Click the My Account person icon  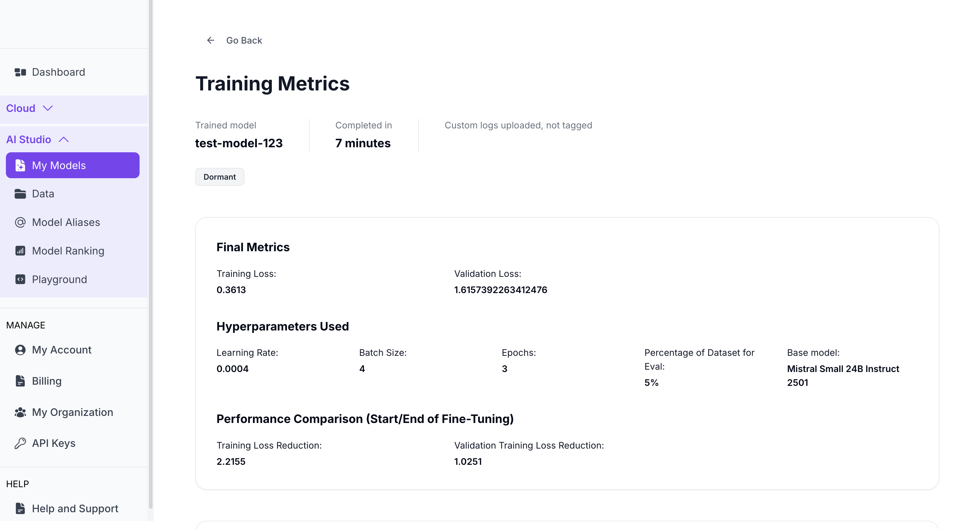[20, 350]
